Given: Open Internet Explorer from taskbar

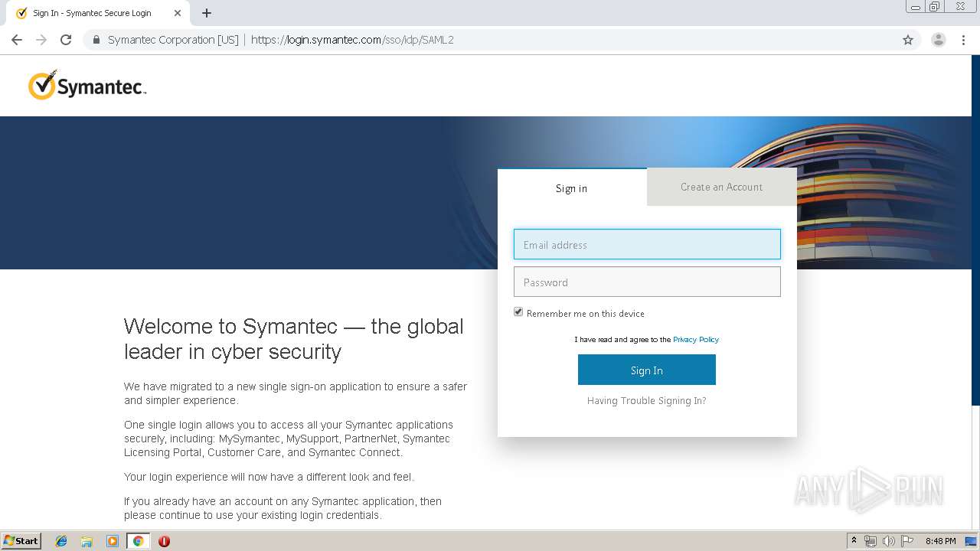Looking at the screenshot, I should pos(61,541).
